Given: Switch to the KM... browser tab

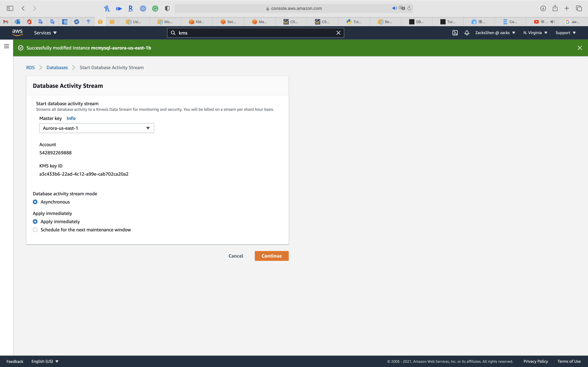Looking at the screenshot, I should (x=197, y=22).
